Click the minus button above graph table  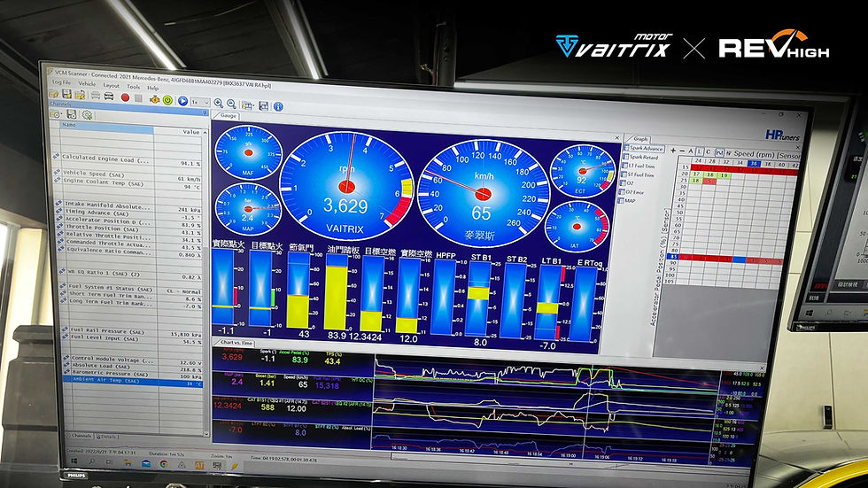click(x=682, y=151)
